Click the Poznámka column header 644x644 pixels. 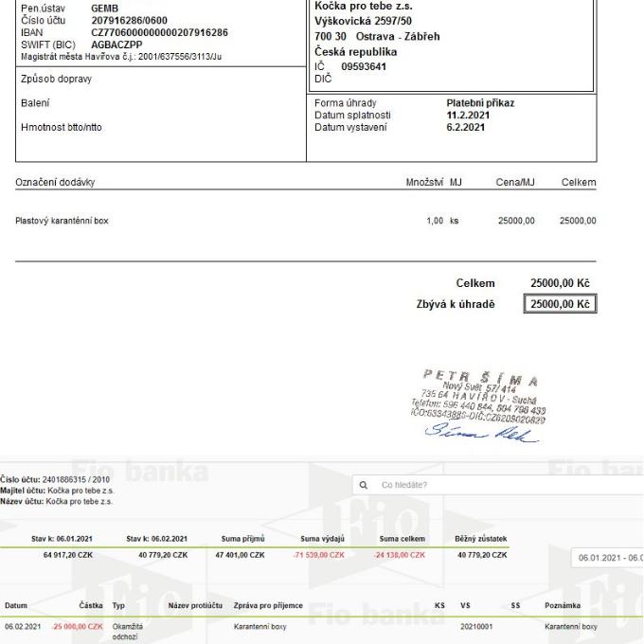point(563,605)
